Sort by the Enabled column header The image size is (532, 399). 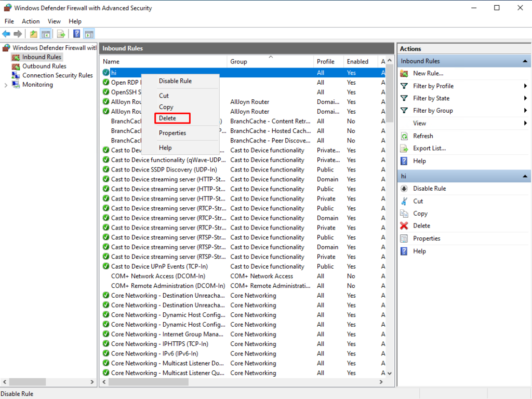point(361,61)
